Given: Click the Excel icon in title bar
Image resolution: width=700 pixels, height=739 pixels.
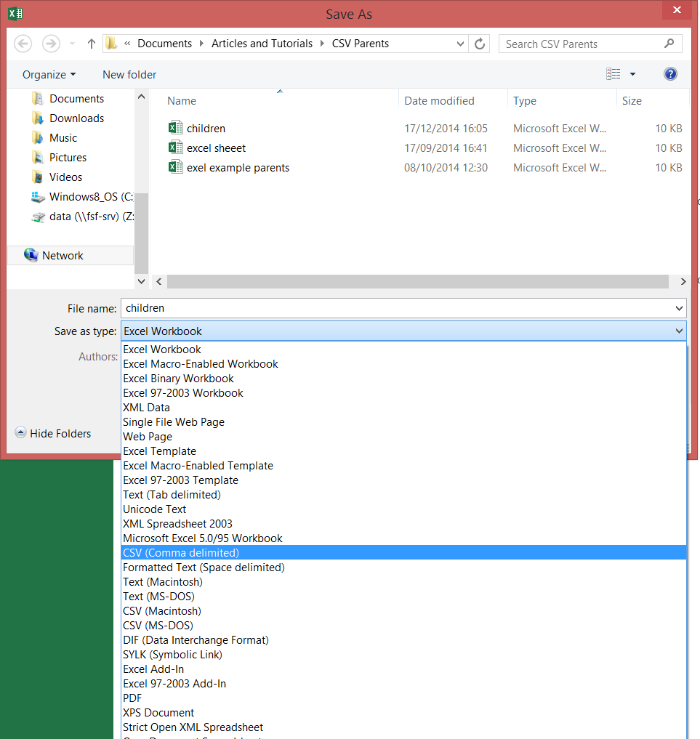Looking at the screenshot, I should point(15,13).
